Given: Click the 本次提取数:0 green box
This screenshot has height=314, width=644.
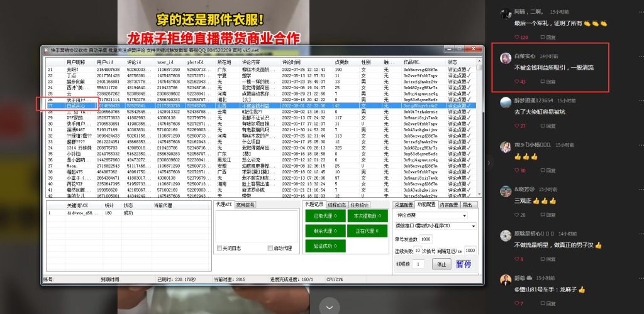Looking at the screenshot, I should click(367, 216).
